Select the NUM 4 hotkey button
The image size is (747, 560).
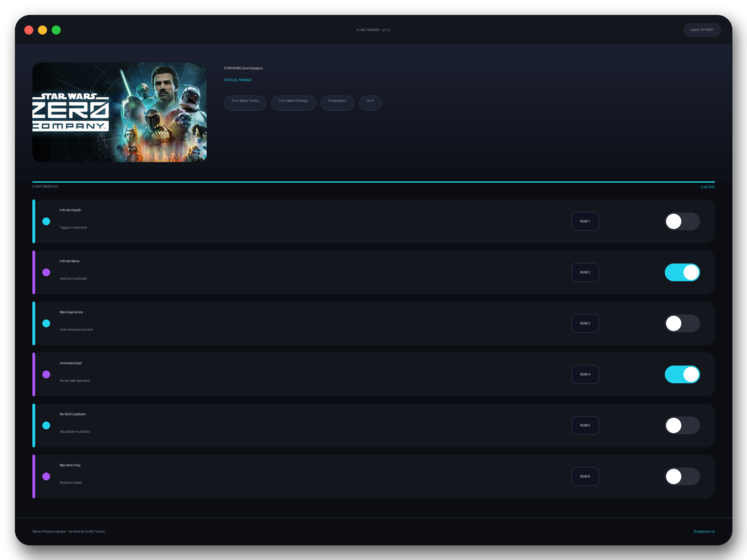point(585,374)
